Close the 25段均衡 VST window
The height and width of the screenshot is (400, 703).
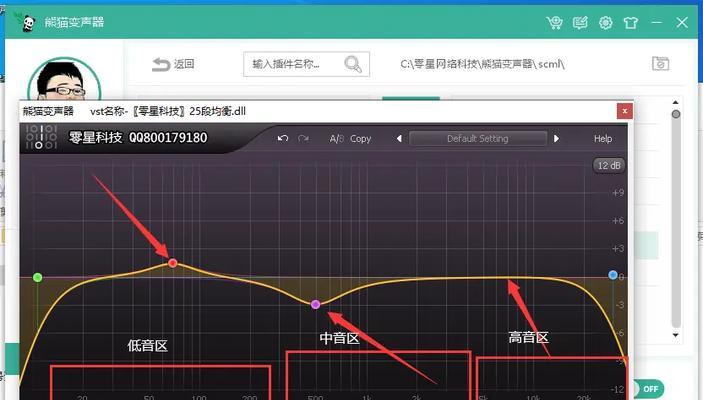pos(625,111)
